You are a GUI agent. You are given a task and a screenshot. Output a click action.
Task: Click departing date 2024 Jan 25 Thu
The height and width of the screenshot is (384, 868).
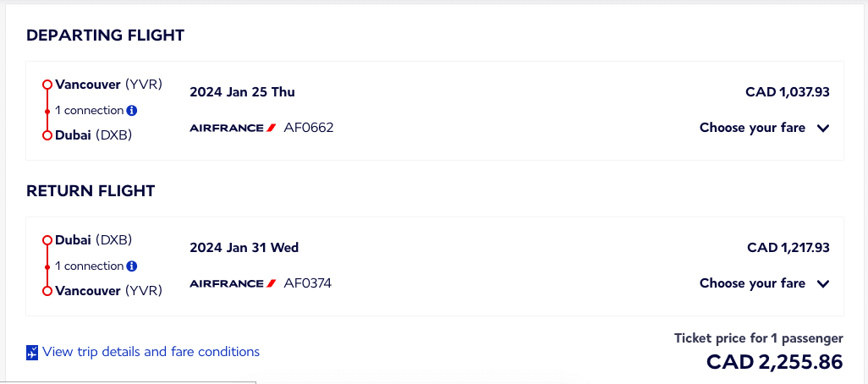[243, 92]
